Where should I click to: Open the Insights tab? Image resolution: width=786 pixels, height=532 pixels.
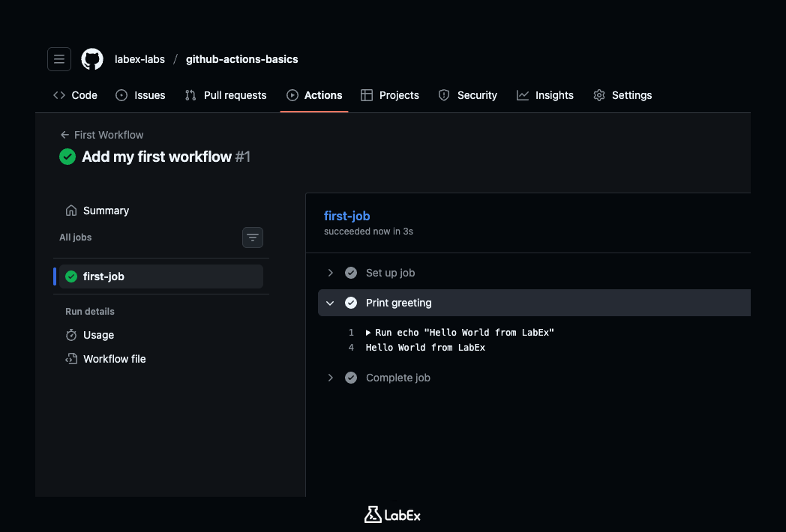click(x=545, y=95)
